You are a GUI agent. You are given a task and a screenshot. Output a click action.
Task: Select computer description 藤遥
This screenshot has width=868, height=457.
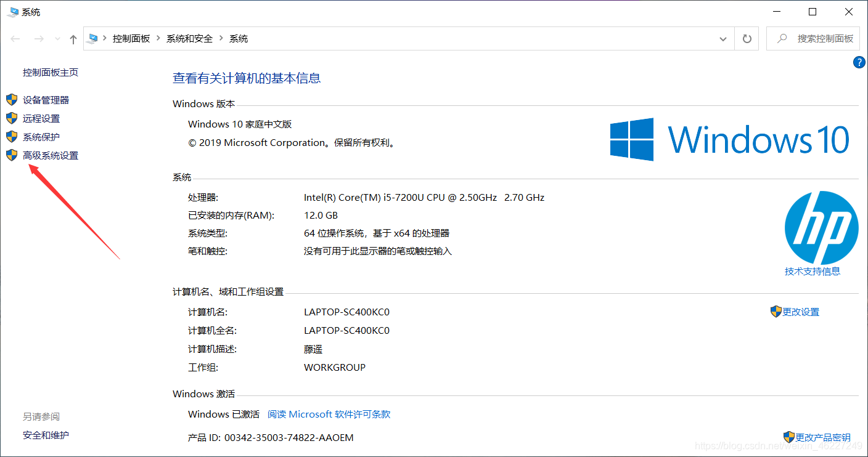[x=313, y=349]
